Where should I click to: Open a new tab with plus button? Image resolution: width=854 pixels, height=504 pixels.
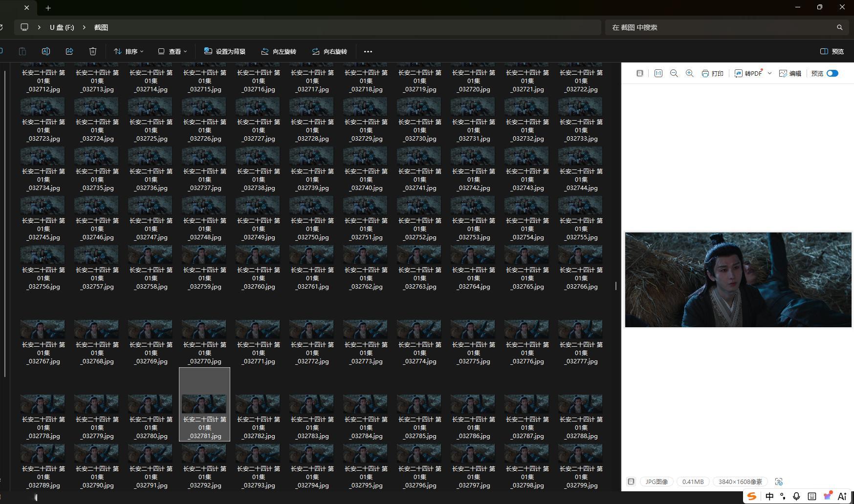click(x=48, y=8)
